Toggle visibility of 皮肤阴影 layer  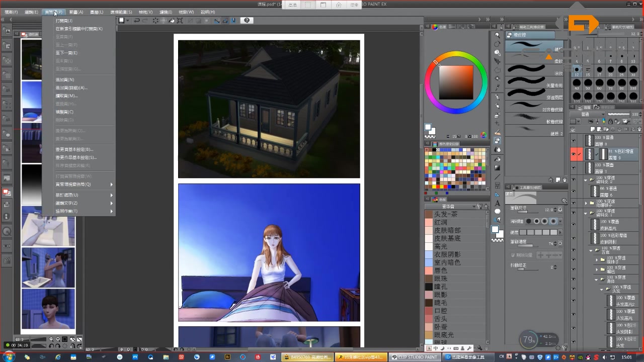pyautogui.click(x=573, y=238)
